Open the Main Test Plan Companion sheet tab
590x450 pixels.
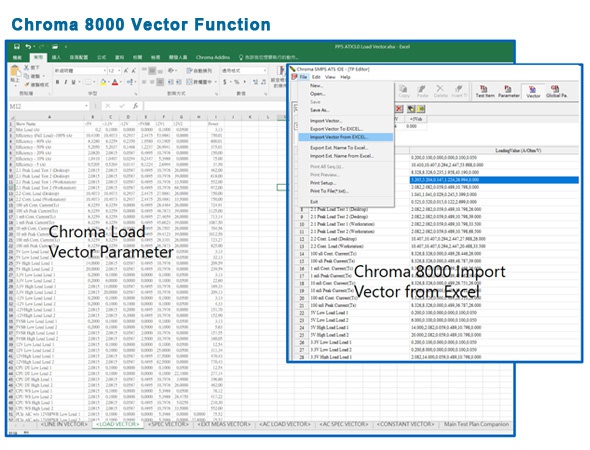[476, 424]
